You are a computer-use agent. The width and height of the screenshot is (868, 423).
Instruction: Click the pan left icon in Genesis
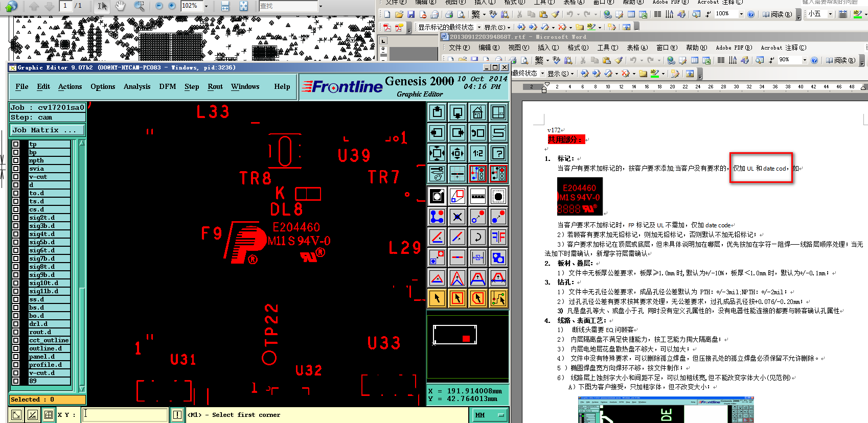point(437,133)
